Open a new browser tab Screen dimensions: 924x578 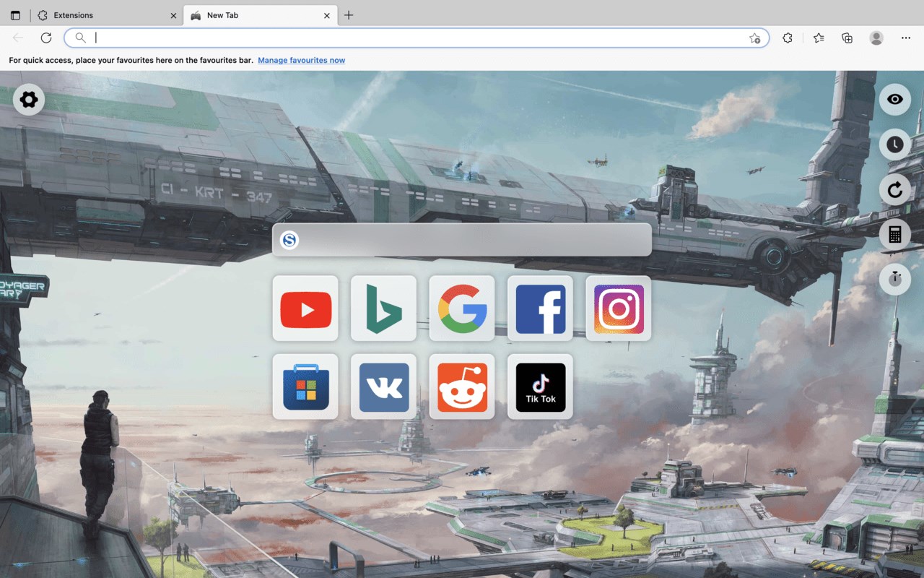(349, 15)
